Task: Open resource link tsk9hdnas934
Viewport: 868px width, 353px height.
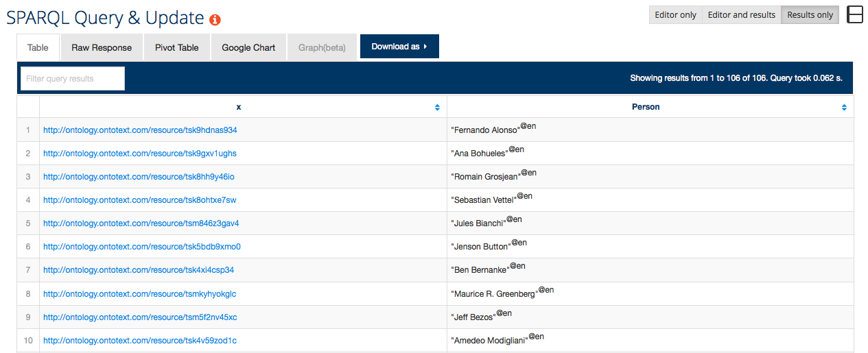Action: (x=140, y=130)
